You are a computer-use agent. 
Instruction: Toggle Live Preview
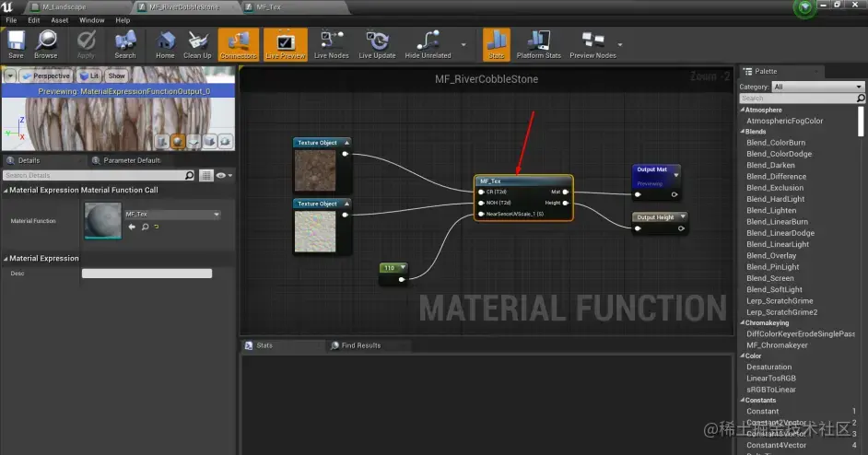click(x=285, y=44)
